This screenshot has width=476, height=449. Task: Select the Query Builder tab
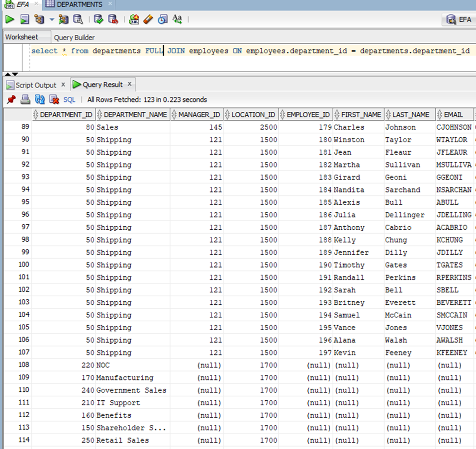[75, 38]
